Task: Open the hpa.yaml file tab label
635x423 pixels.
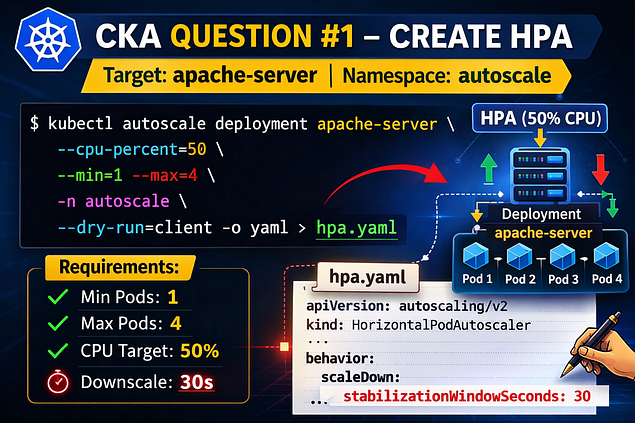Action: click(367, 277)
